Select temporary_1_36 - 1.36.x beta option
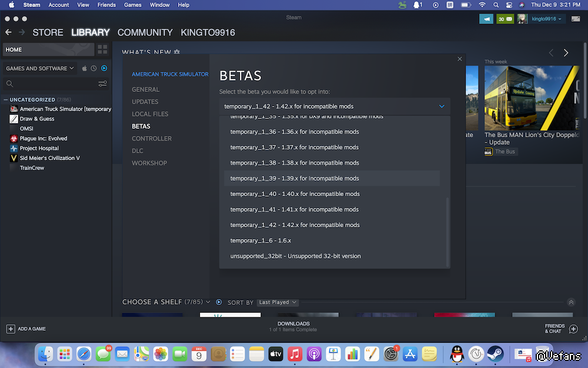 click(332, 132)
